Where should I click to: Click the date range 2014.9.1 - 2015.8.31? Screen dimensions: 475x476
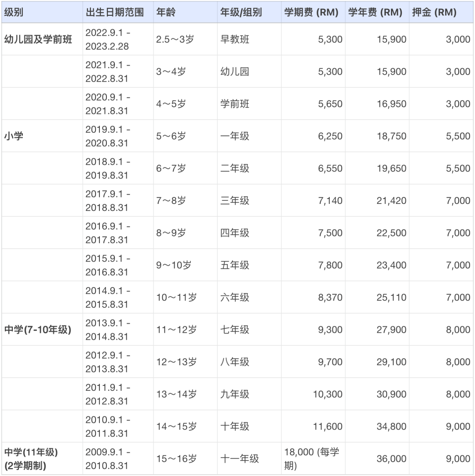coord(118,298)
